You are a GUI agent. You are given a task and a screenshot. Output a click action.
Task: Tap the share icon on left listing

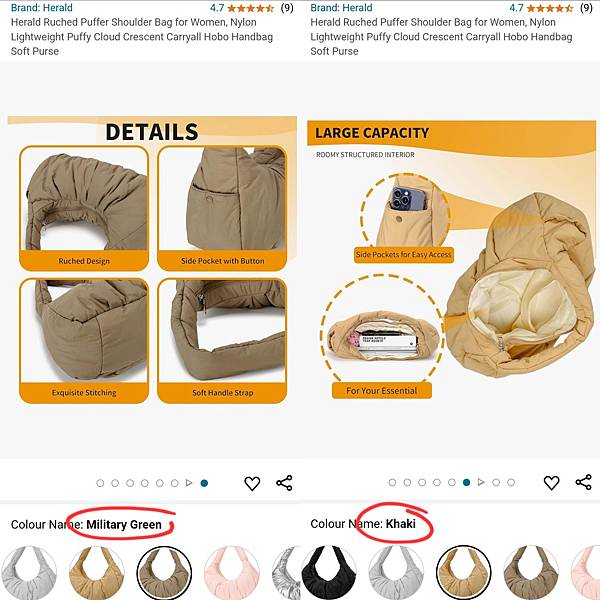click(284, 483)
